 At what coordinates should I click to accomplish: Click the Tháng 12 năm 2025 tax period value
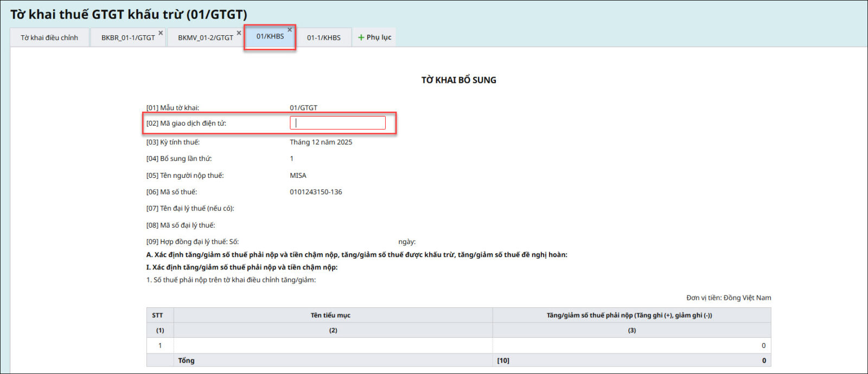[x=321, y=142]
